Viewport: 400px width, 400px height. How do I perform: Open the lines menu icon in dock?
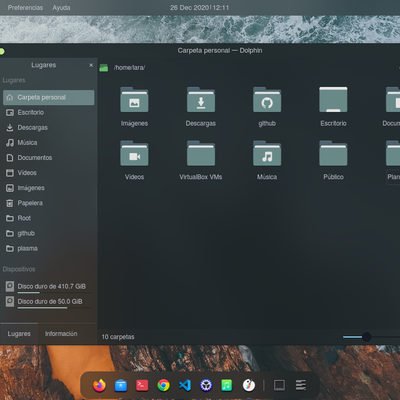(x=301, y=385)
